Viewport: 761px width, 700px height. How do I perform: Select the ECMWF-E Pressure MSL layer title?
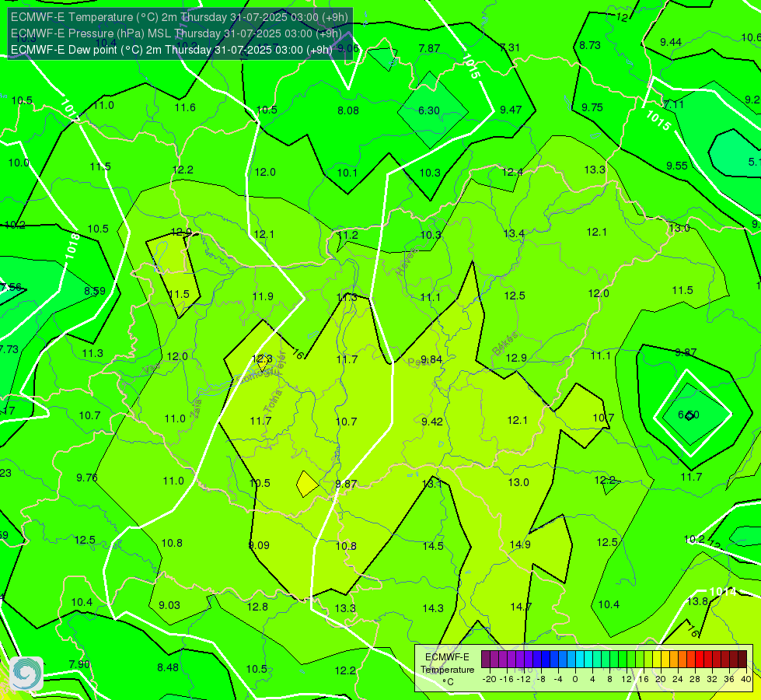(x=176, y=33)
